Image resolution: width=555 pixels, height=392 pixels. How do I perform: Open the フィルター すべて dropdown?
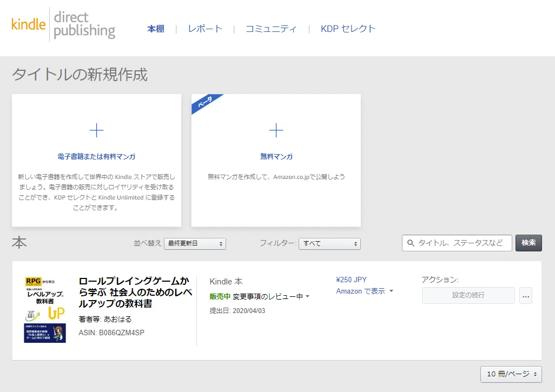(x=329, y=243)
